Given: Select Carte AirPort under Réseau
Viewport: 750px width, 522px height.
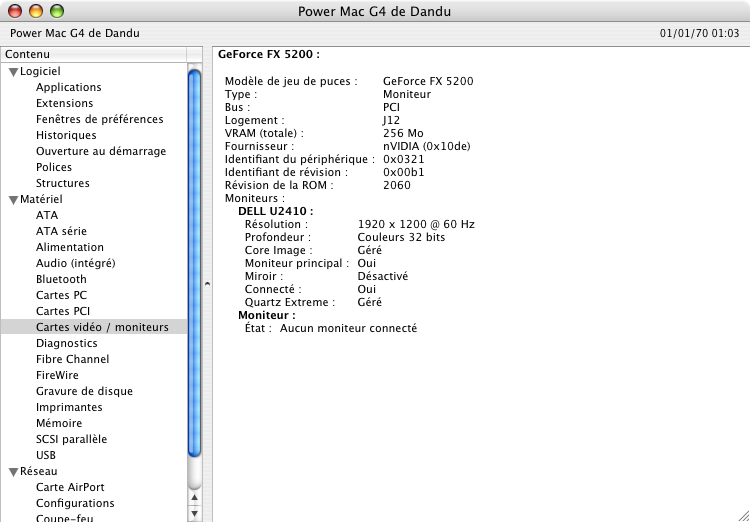Looking at the screenshot, I should click(x=70, y=487).
